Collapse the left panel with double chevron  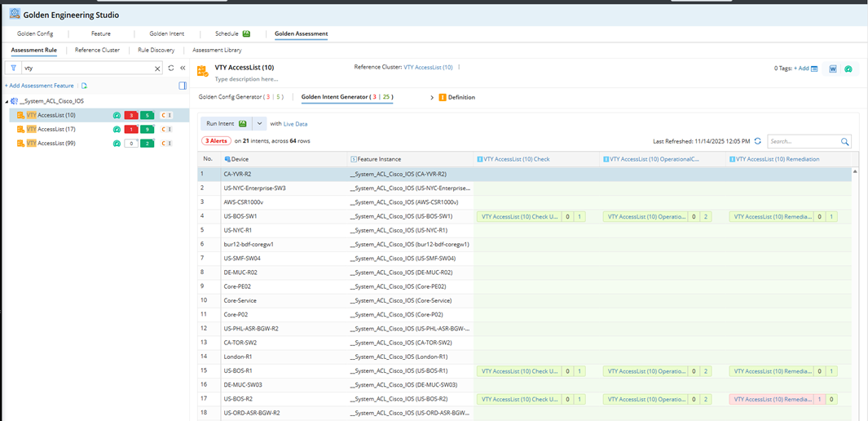183,69
